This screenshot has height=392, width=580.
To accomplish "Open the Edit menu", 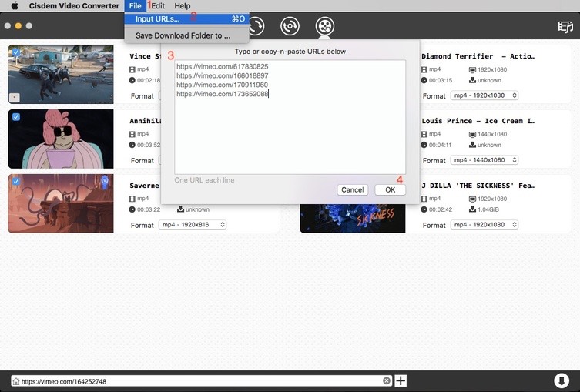I will pyautogui.click(x=159, y=6).
